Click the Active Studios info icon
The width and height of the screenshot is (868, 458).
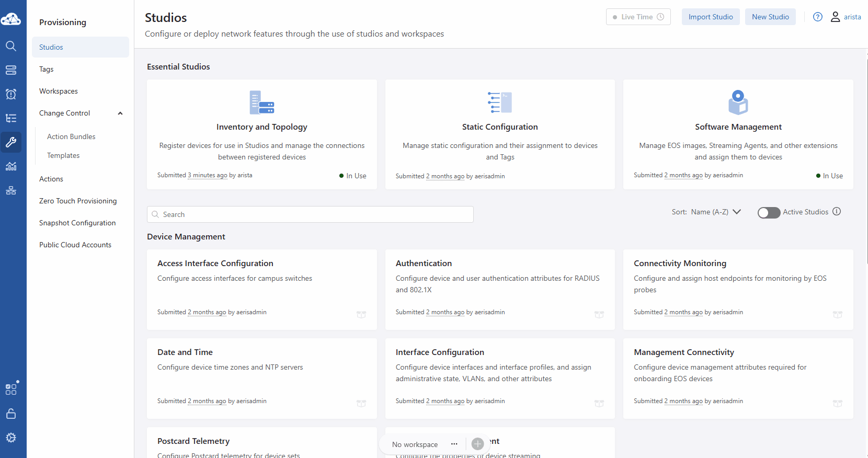[x=837, y=211]
